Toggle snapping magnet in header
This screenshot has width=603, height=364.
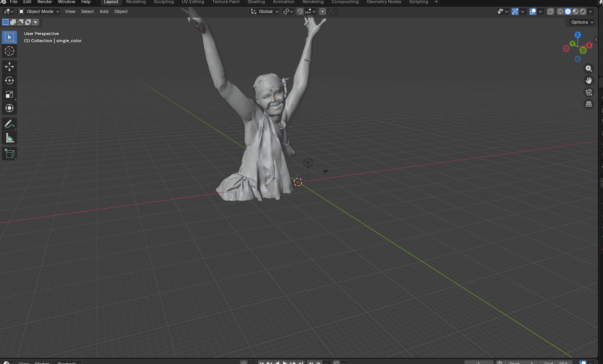pyautogui.click(x=300, y=11)
